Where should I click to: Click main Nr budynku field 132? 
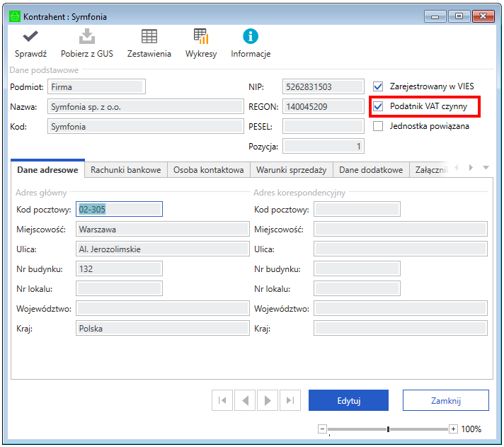click(119, 268)
